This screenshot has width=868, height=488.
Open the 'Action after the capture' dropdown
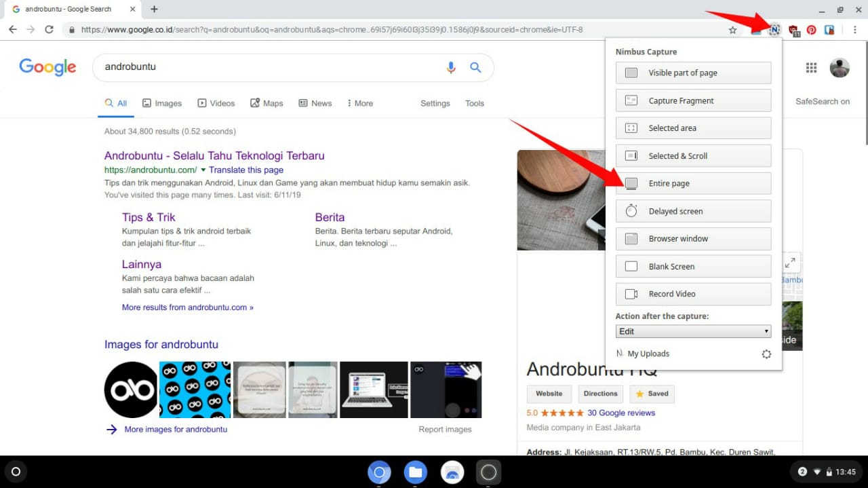tap(693, 331)
